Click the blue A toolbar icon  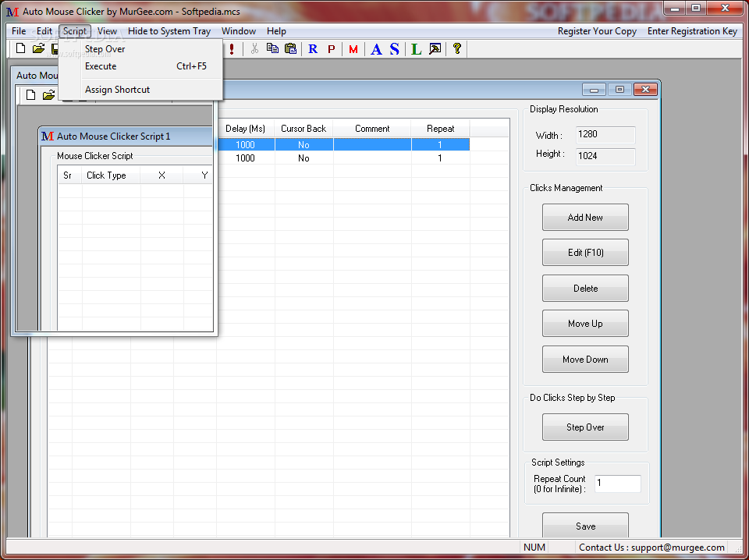tap(376, 49)
